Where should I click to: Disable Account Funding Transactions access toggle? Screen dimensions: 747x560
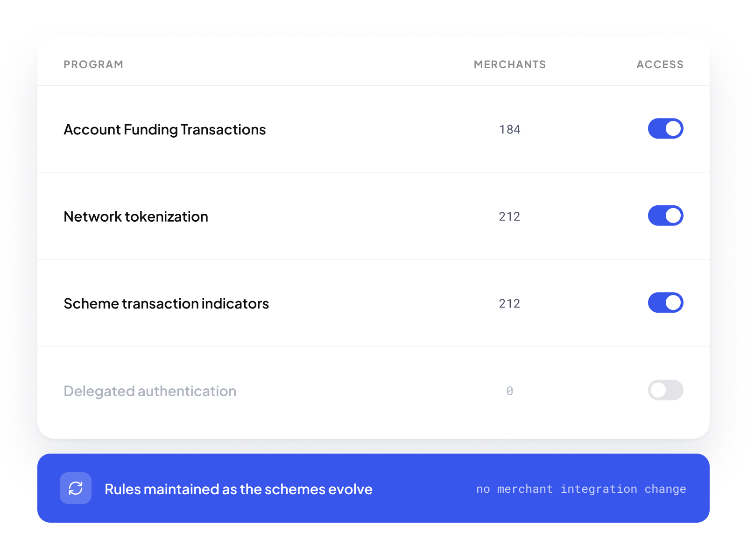point(666,128)
